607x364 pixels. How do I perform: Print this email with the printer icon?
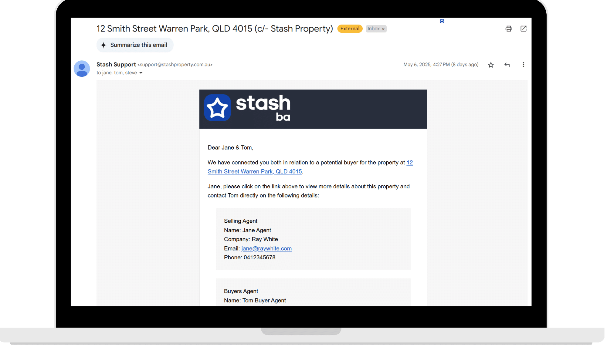pos(509,29)
